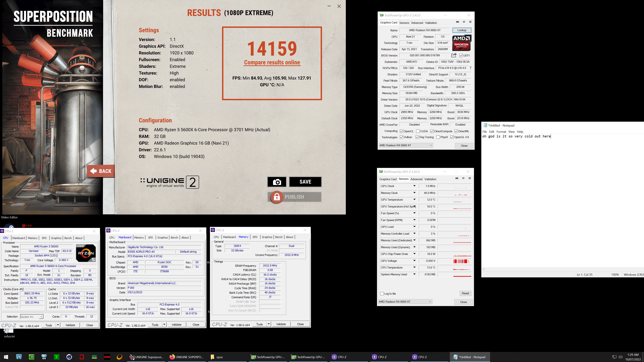
Task: Click the orange swirl taskbar icon
Action: (120, 357)
